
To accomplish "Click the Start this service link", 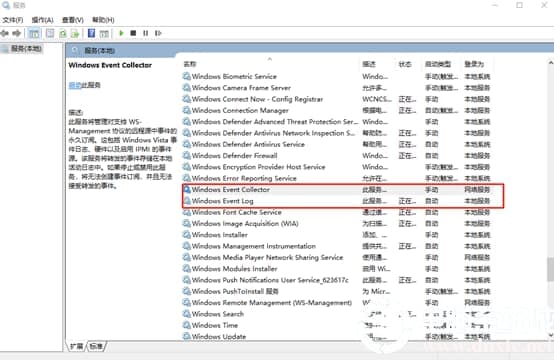I will tap(75, 85).
